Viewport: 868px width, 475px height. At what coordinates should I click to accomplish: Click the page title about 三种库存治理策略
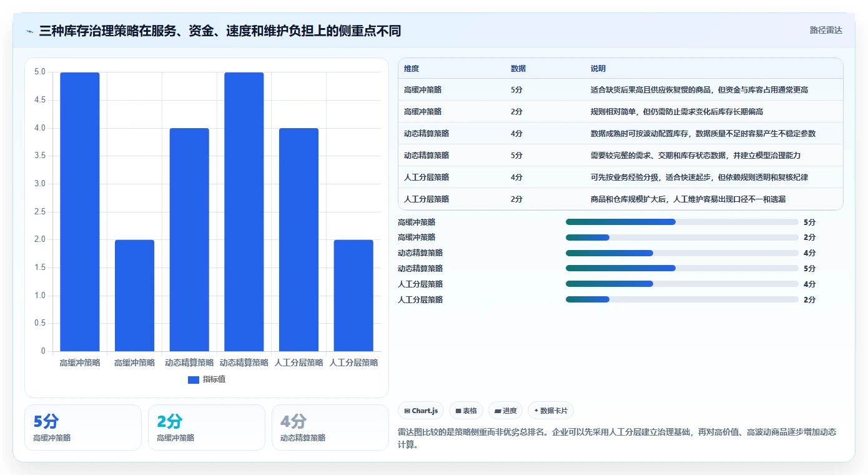[220, 31]
